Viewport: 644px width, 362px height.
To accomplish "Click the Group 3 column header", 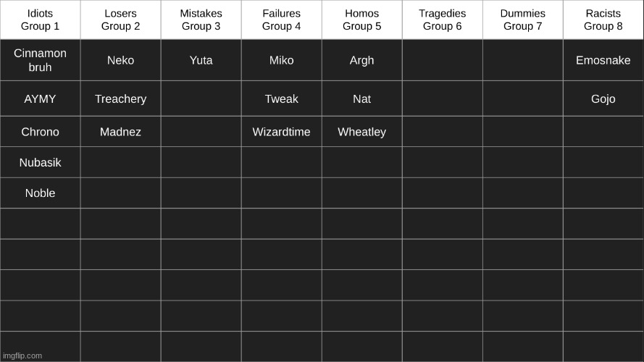I will (201, 20).
